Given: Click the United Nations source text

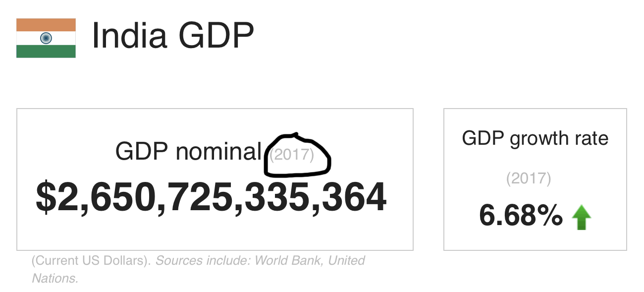Looking at the screenshot, I should pyautogui.click(x=198, y=269).
